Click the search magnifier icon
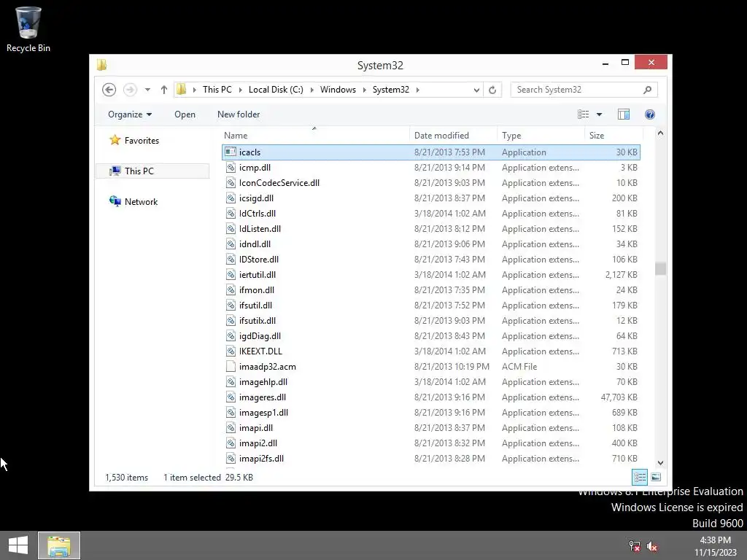The width and height of the screenshot is (747, 560). pos(647,90)
